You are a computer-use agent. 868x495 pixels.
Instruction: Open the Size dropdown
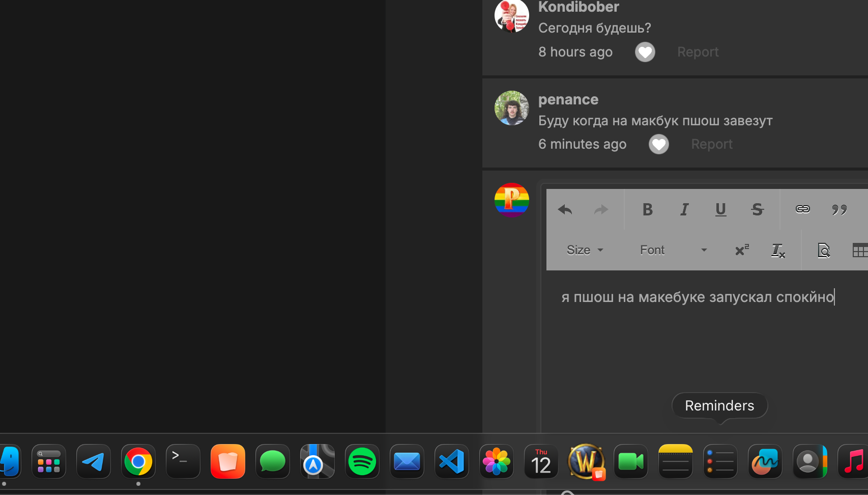pos(585,250)
